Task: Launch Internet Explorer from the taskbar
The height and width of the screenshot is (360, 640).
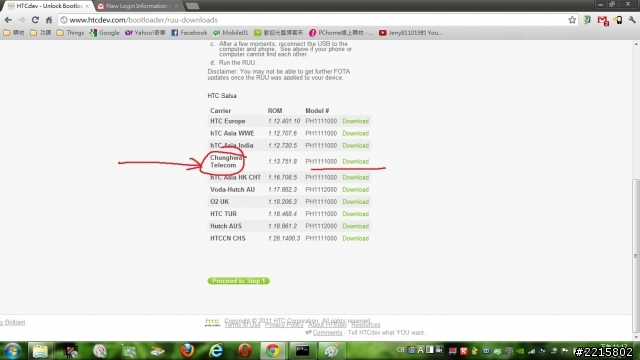Action: point(216,351)
